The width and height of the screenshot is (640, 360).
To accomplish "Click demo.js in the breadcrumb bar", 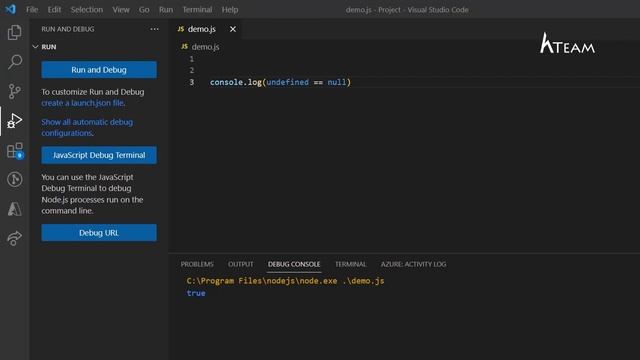I will pyautogui.click(x=205, y=47).
